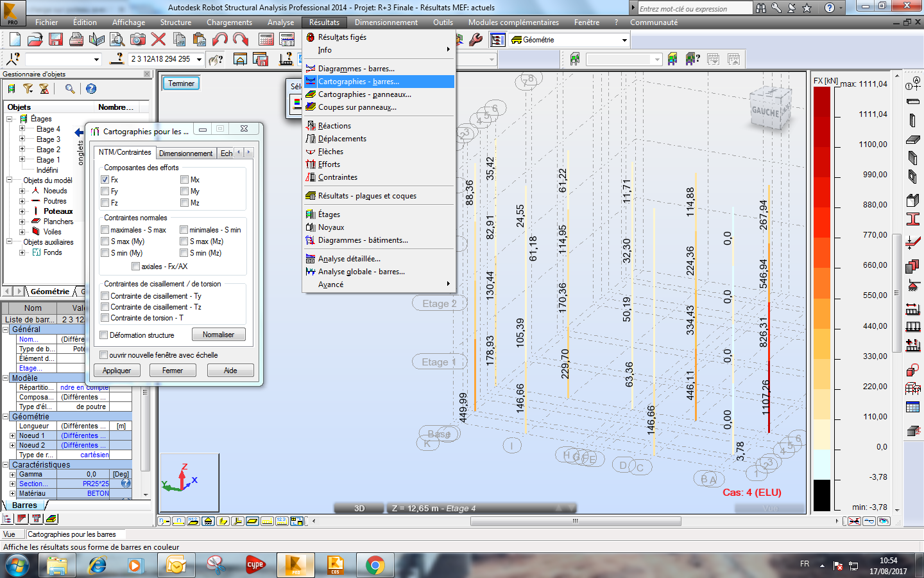Open the Chargements menu
Image resolution: width=924 pixels, height=578 pixels.
point(229,22)
